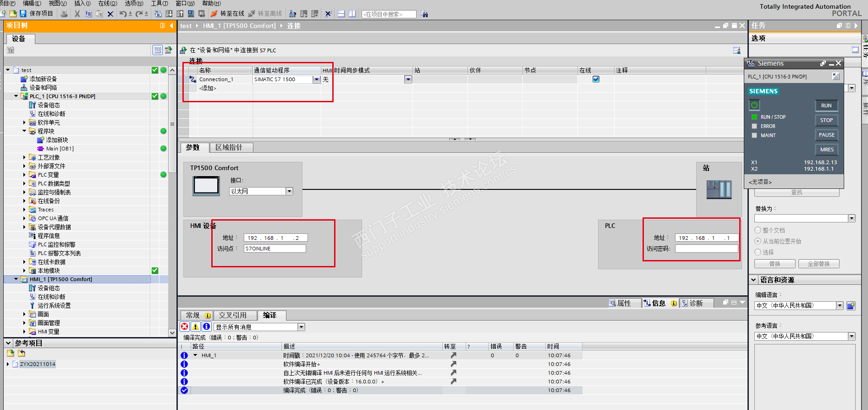Image resolution: width=868 pixels, height=410 pixels.
Task: Click the cut scissors icon
Action: tap(77, 14)
